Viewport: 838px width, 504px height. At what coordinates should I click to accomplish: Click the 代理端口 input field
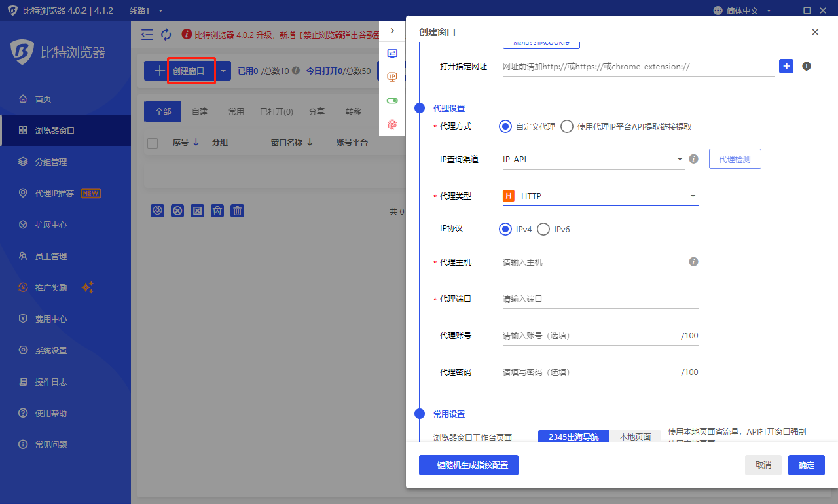click(x=600, y=298)
